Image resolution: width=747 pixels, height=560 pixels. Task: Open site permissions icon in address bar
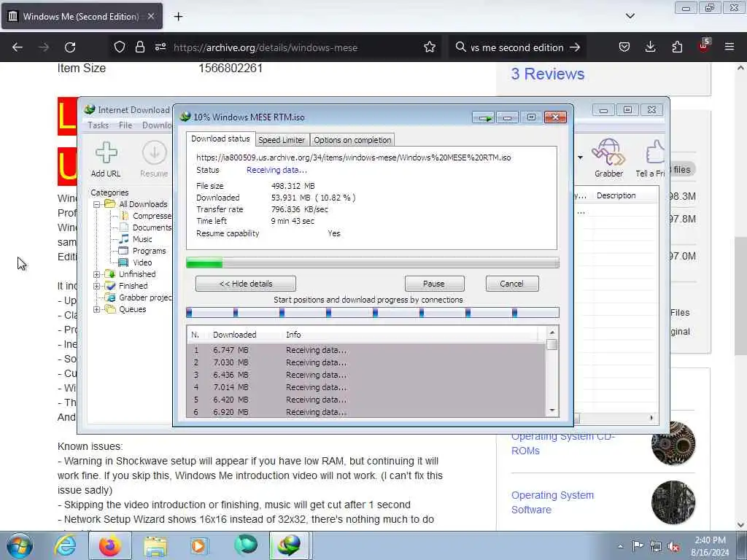(x=160, y=47)
